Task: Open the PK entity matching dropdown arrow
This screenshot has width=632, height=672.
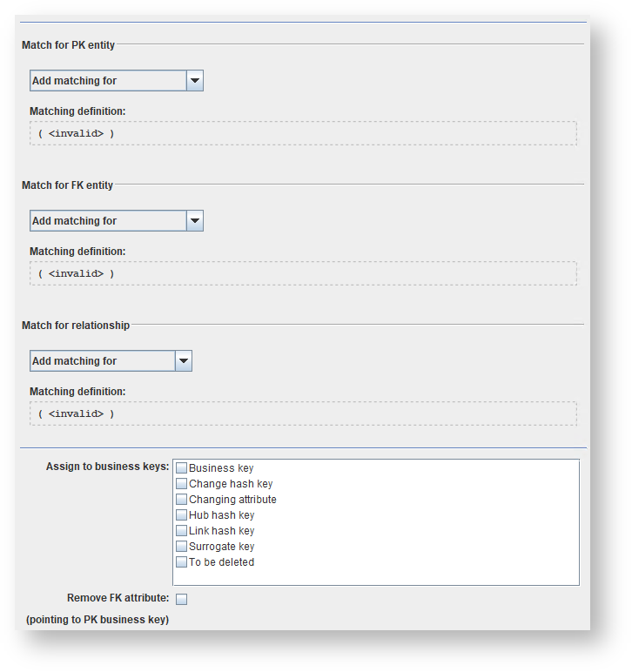Action: click(x=195, y=81)
